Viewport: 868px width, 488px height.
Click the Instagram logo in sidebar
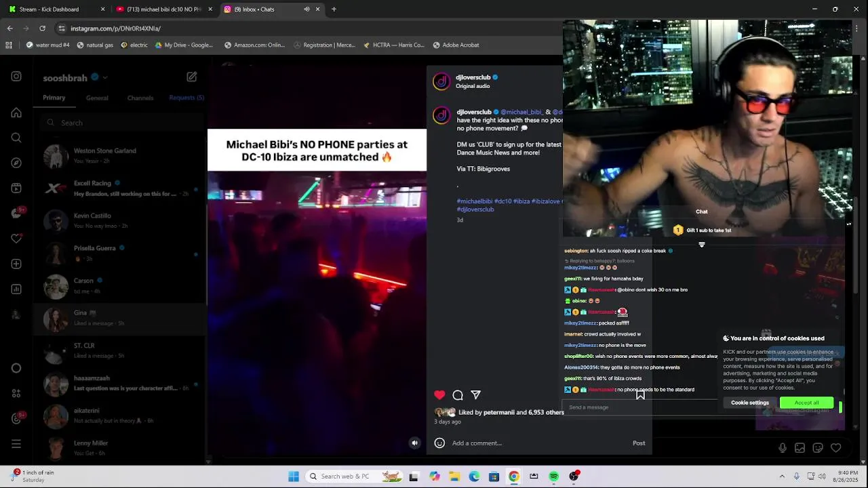tap(16, 77)
